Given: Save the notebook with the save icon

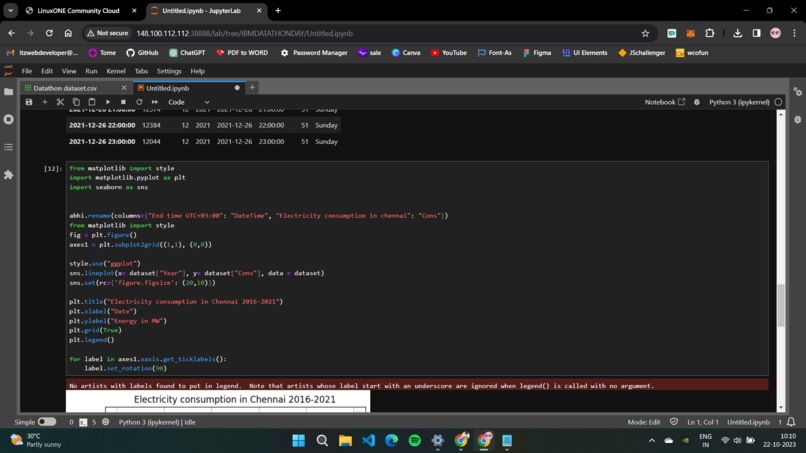Looking at the screenshot, I should 29,102.
